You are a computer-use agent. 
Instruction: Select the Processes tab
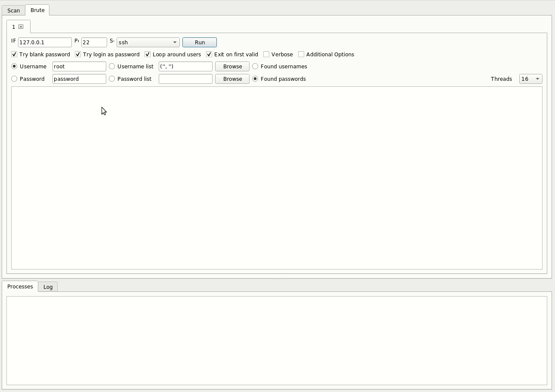tap(20, 287)
